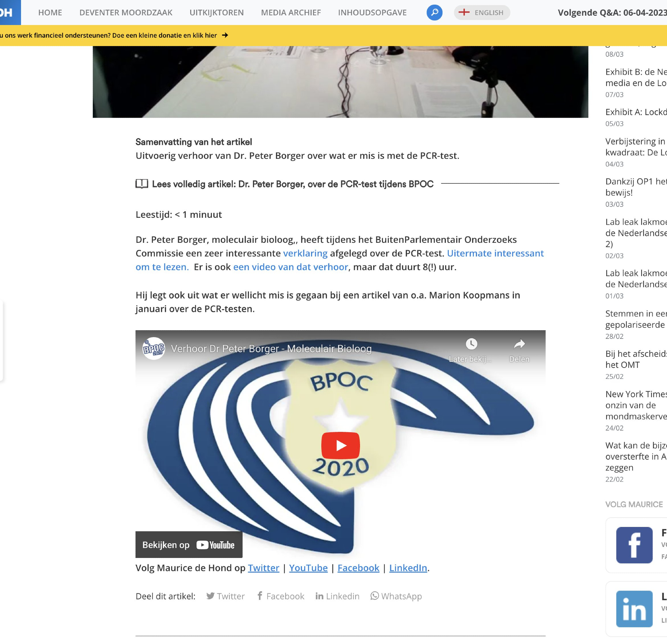667x644 pixels.
Task: Open the BPOC 2020 channel avatar
Action: (153, 349)
